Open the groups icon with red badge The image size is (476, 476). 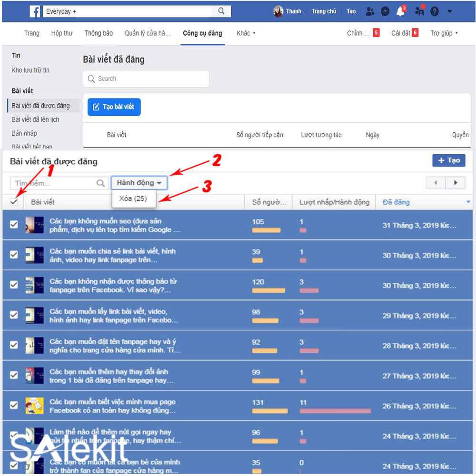click(x=419, y=11)
